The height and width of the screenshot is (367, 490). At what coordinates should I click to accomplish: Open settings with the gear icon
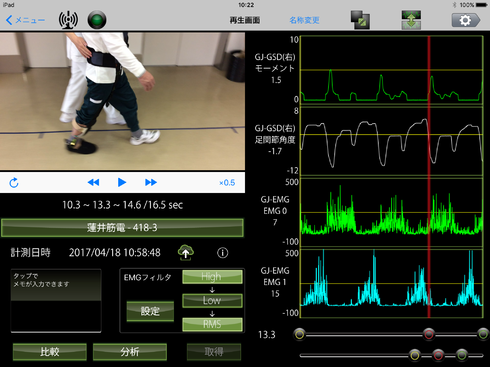(466, 20)
